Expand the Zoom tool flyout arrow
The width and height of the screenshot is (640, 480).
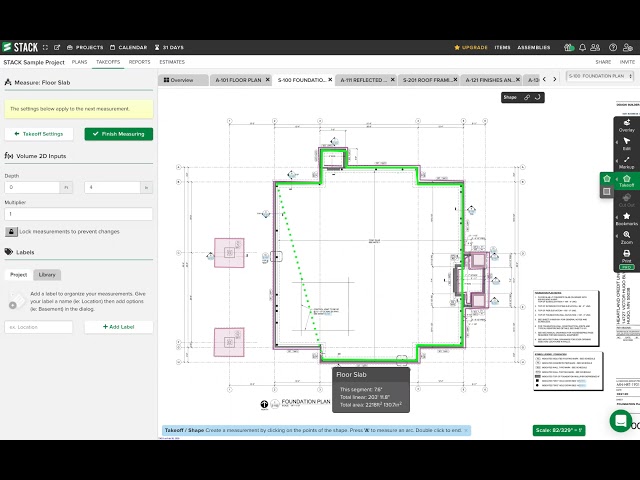click(x=616, y=236)
